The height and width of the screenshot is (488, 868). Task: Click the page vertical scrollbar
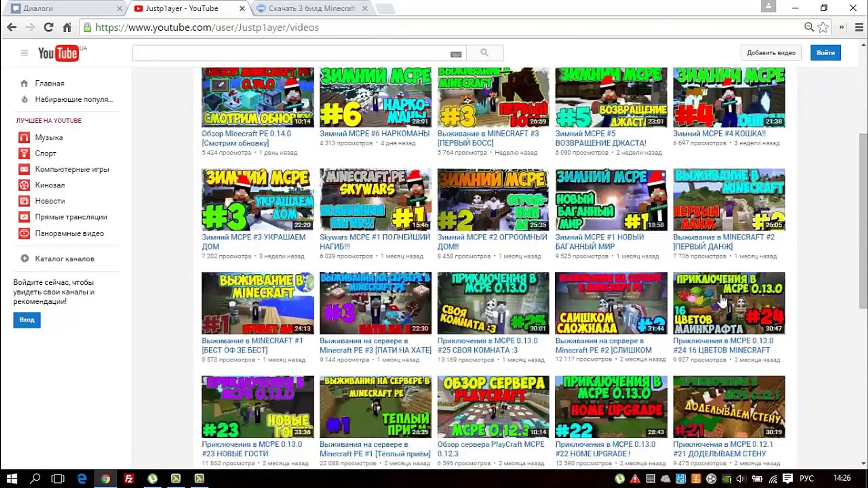point(863,221)
